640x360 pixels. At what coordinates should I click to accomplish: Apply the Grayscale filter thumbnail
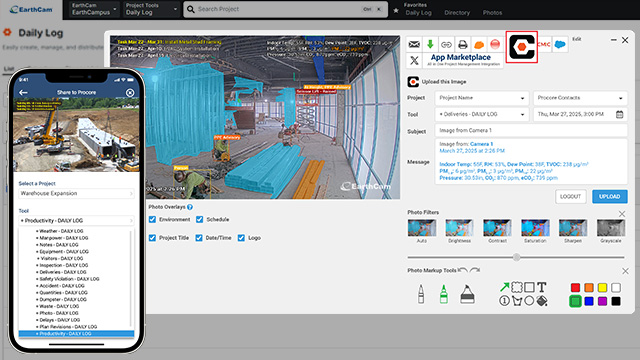point(611,228)
